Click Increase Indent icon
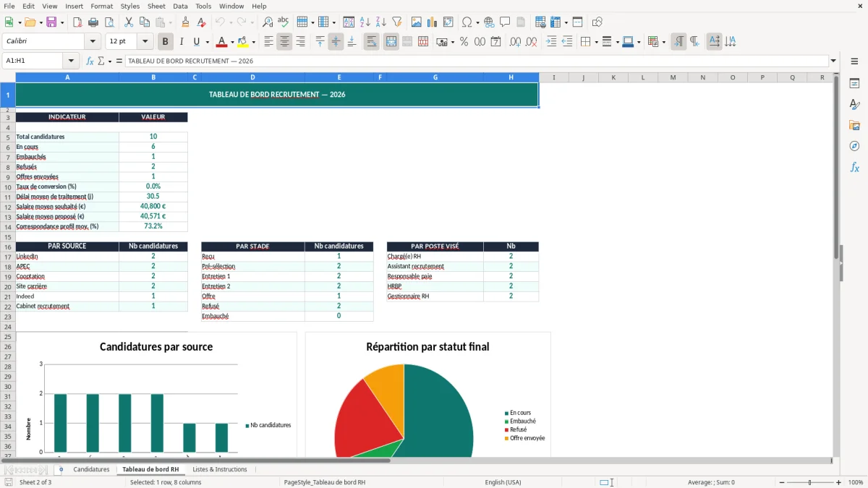868x488 pixels. click(x=551, y=42)
